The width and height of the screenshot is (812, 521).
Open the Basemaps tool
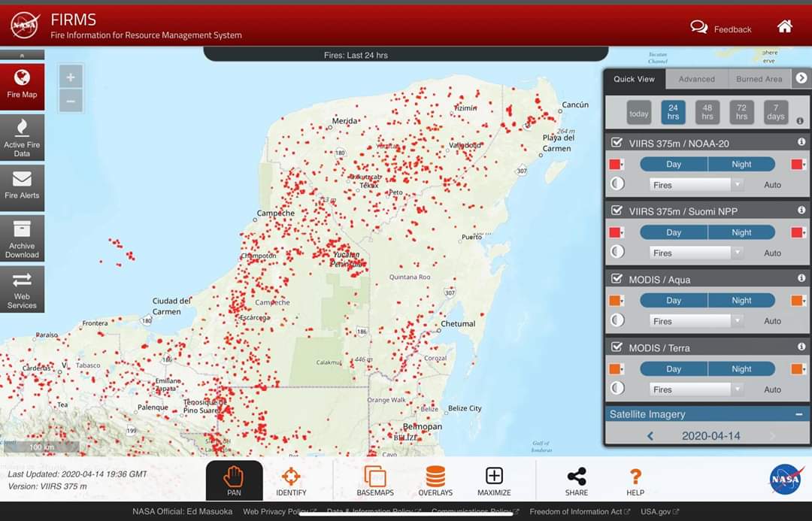point(374,480)
